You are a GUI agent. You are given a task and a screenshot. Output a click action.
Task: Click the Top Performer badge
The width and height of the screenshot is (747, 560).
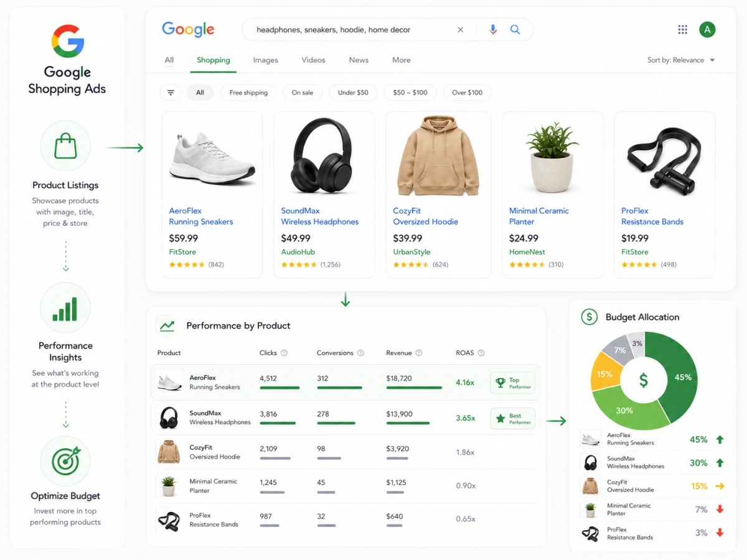tap(512, 383)
